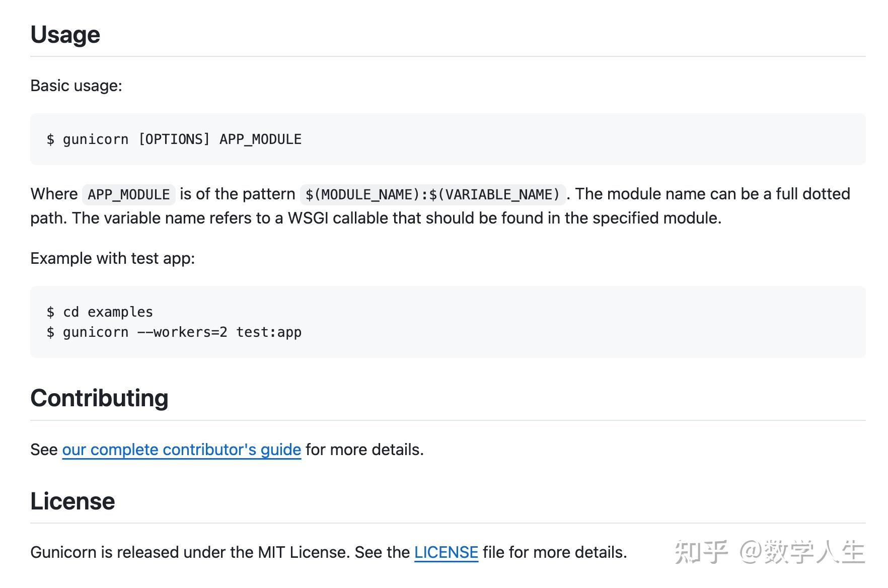Image resolution: width=888 pixels, height=588 pixels.
Task: Select the cd examples command line
Action: click(x=100, y=312)
